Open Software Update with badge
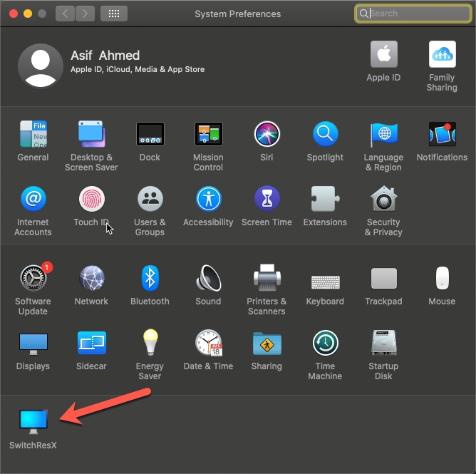Screen dimensions: 476x474 [34, 277]
